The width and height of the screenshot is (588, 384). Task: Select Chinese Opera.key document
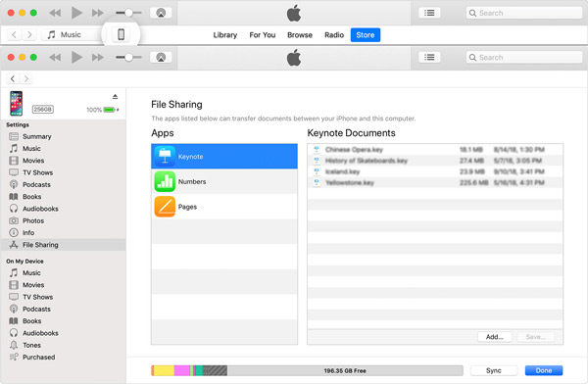[435, 150]
